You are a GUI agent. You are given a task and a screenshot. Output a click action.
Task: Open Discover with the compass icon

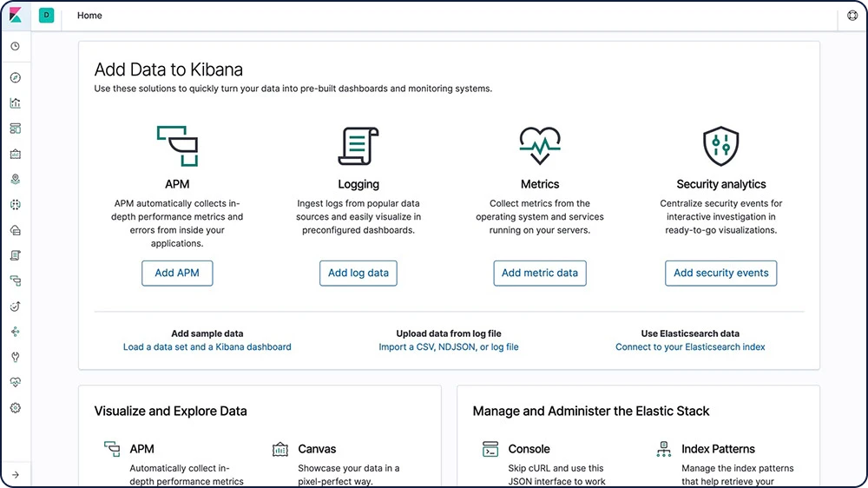(x=16, y=77)
